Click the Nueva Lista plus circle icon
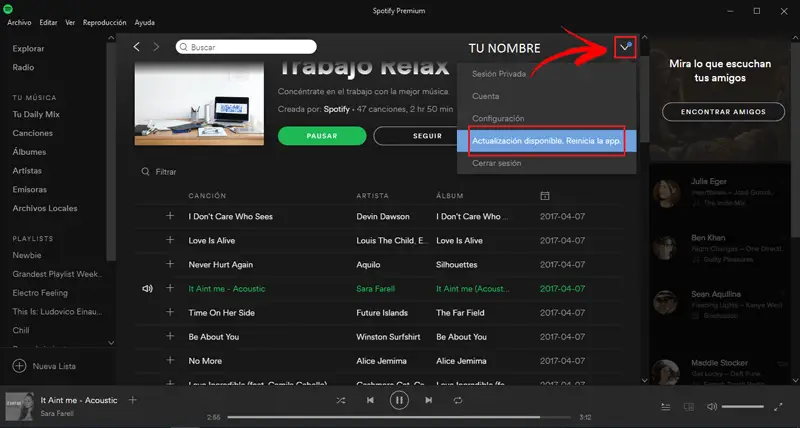Image resolution: width=800 pixels, height=428 pixels. 19,366
